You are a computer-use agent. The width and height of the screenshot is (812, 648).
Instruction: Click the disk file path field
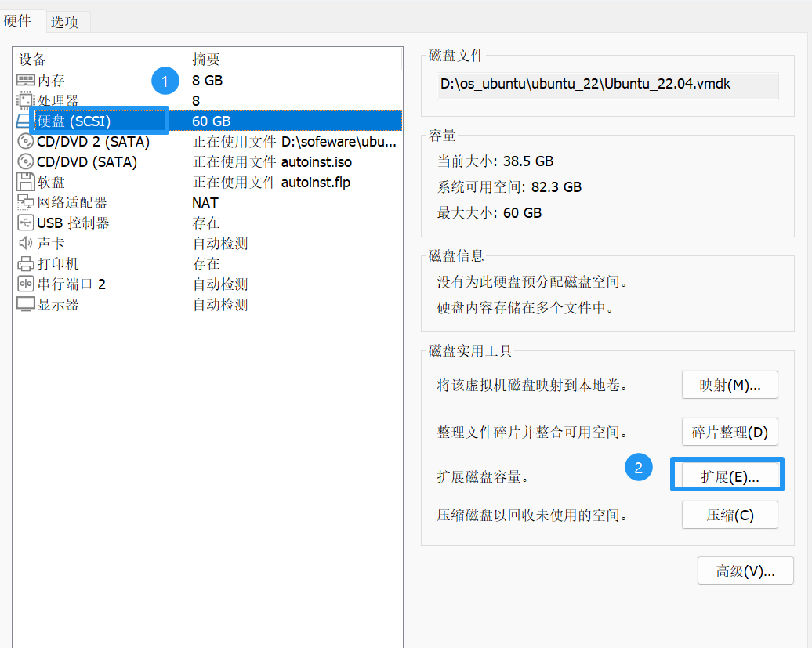pyautogui.click(x=607, y=85)
